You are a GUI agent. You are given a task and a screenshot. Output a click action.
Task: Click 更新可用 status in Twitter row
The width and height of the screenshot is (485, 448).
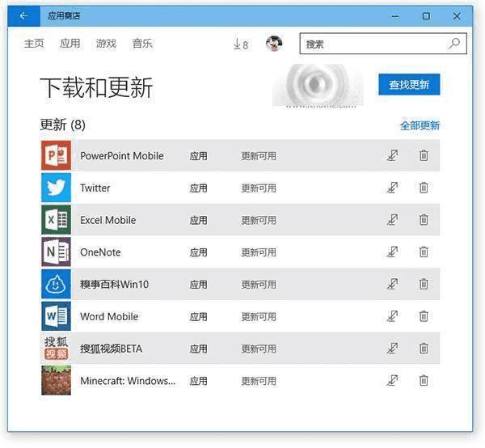coord(259,188)
